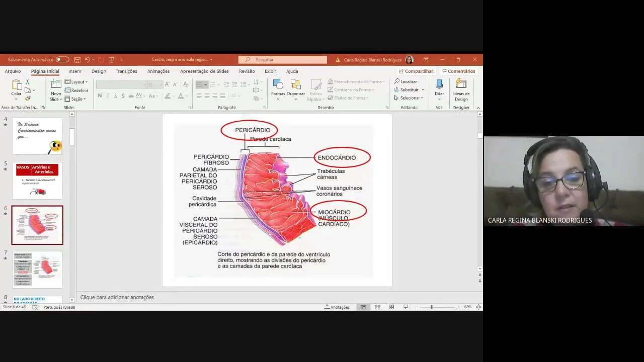Click the Pesquisar search field

(x=283, y=60)
